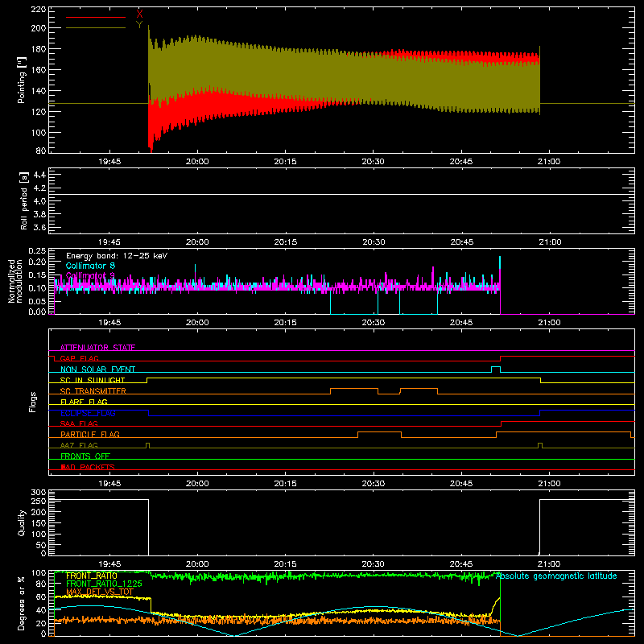The width and height of the screenshot is (644, 644).
Task: Click the 'Roll period [s]' axis title
Action: click(24, 200)
